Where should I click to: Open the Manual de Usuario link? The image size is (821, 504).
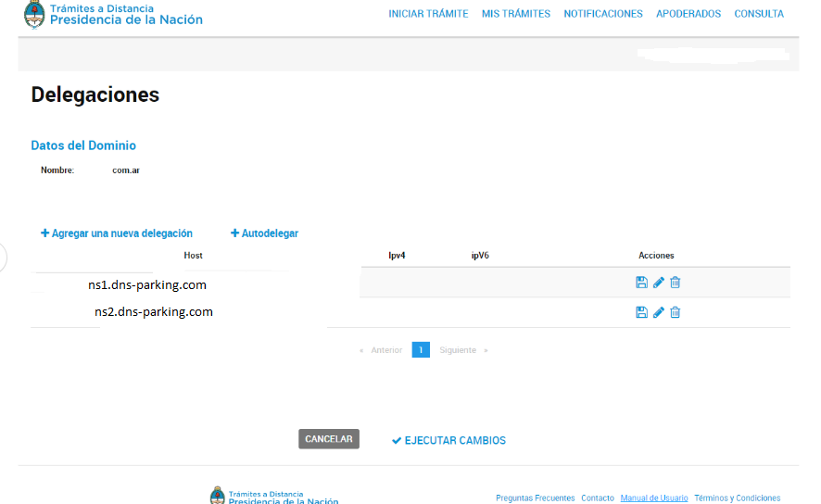click(654, 498)
